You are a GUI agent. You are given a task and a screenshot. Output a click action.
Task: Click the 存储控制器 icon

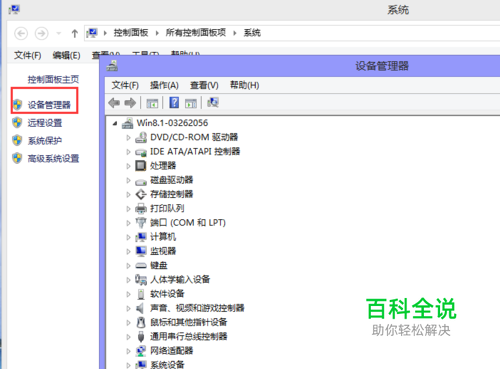pos(141,194)
